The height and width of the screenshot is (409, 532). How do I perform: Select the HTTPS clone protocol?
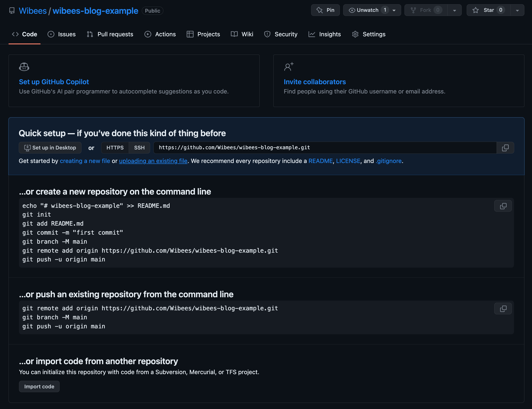(115, 148)
